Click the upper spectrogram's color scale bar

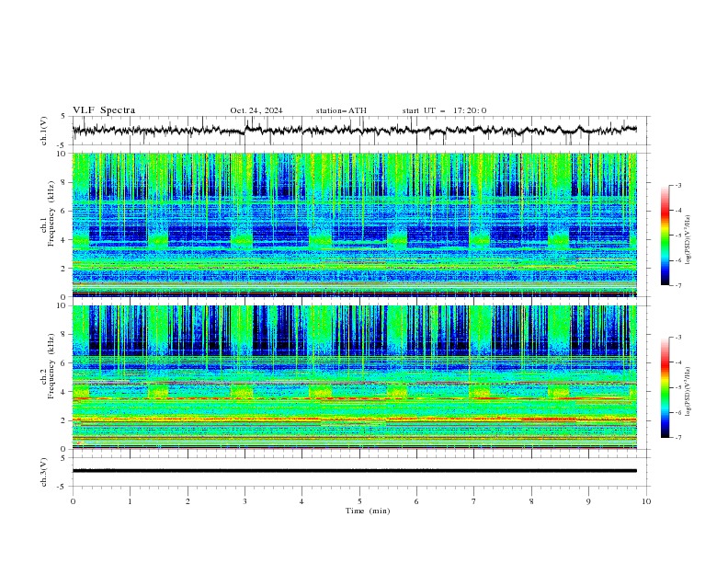(665, 236)
